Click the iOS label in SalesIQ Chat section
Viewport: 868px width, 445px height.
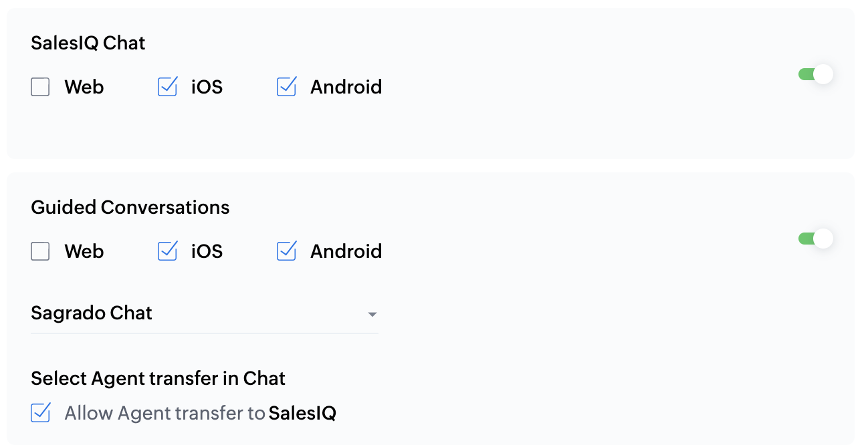click(207, 87)
